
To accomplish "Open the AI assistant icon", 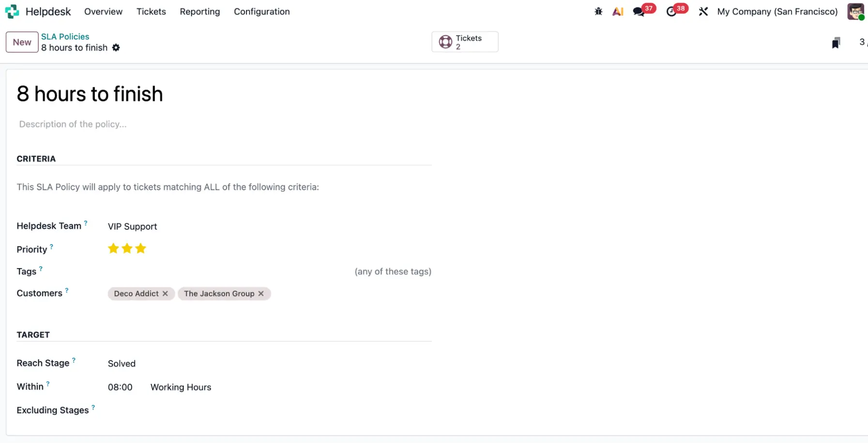I will click(618, 12).
